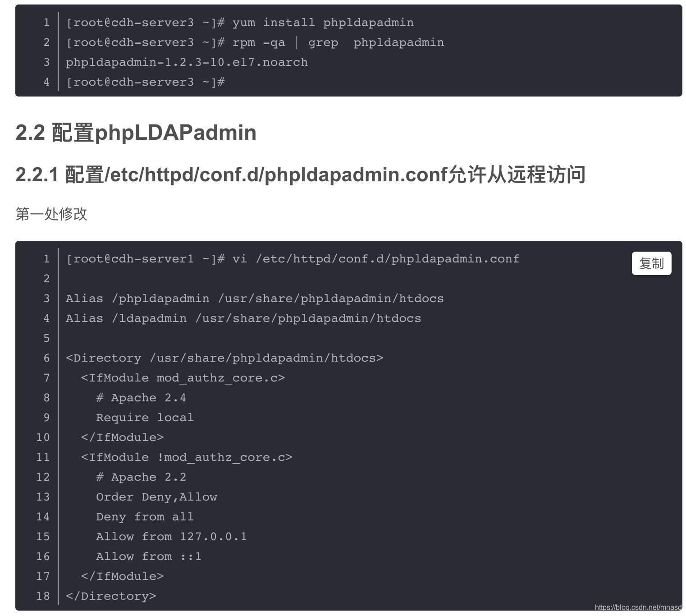686x616 pixels.
Task: Click the Order Deny,Allow line
Action: pos(156,497)
